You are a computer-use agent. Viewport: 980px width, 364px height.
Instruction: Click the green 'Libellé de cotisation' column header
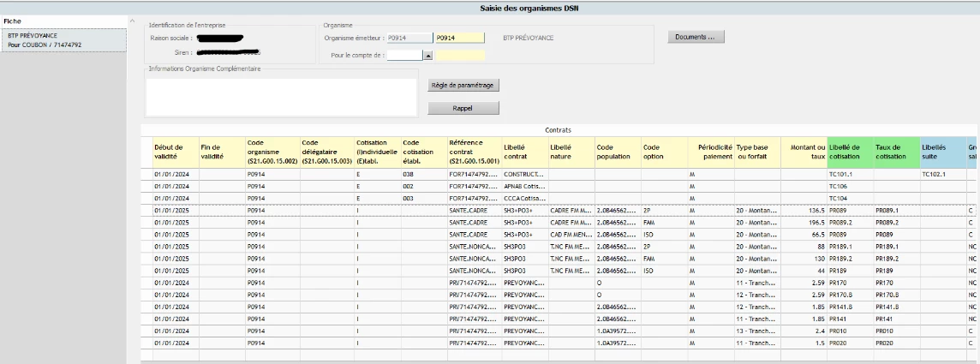(851, 151)
